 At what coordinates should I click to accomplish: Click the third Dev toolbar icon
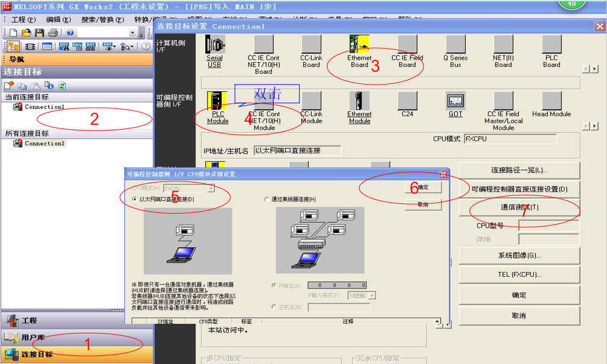(x=91, y=47)
